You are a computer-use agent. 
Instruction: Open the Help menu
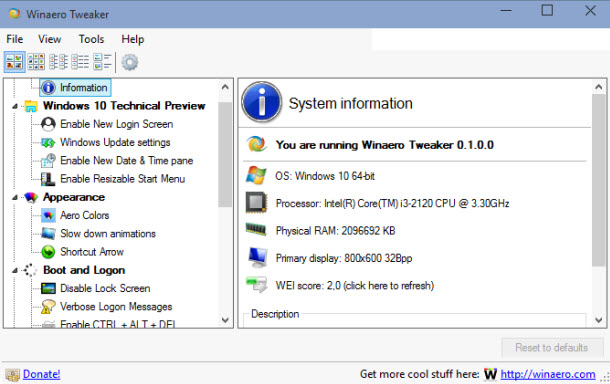tap(133, 39)
